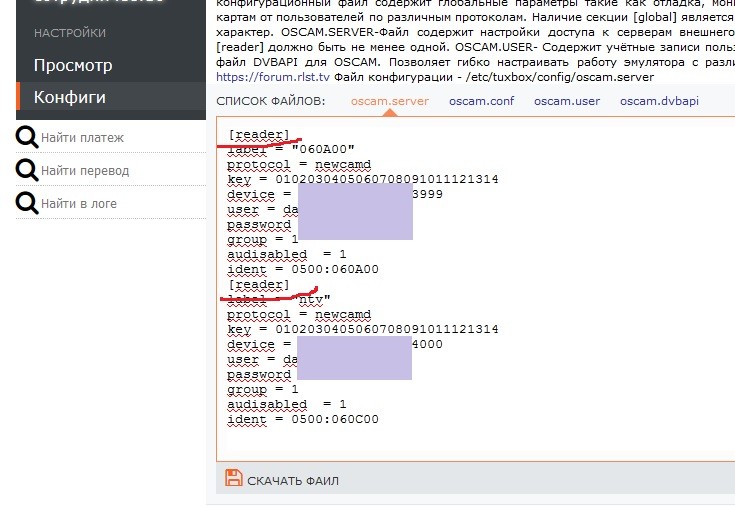Screen dimensions: 735x506
Task: Open the Найти в логе search link
Action: pyautogui.click(x=79, y=204)
